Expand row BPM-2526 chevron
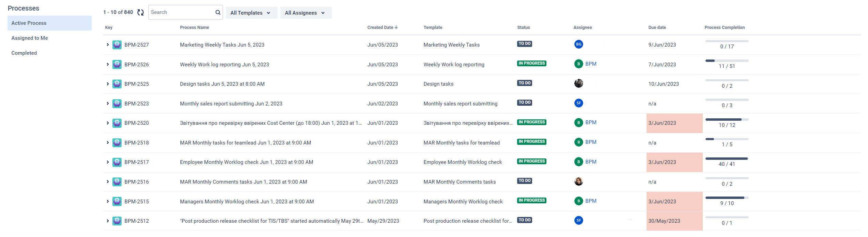This screenshot has width=868, height=237. 108,64
